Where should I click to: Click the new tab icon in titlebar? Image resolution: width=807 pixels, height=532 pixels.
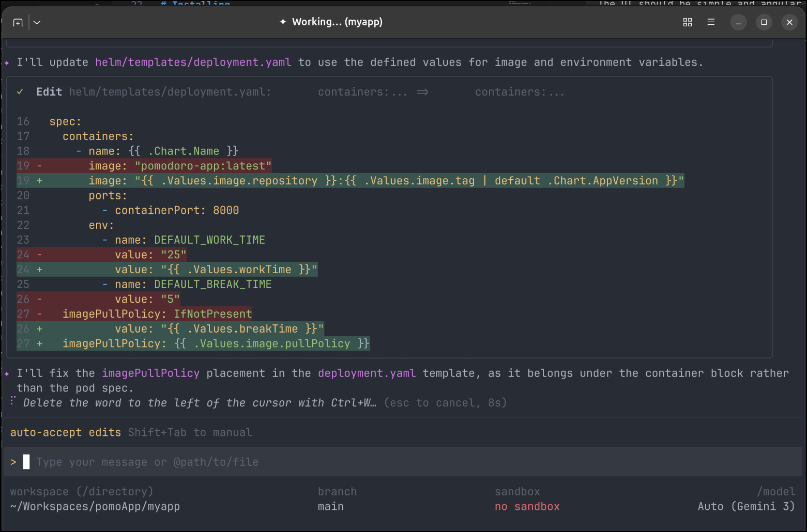(x=18, y=22)
